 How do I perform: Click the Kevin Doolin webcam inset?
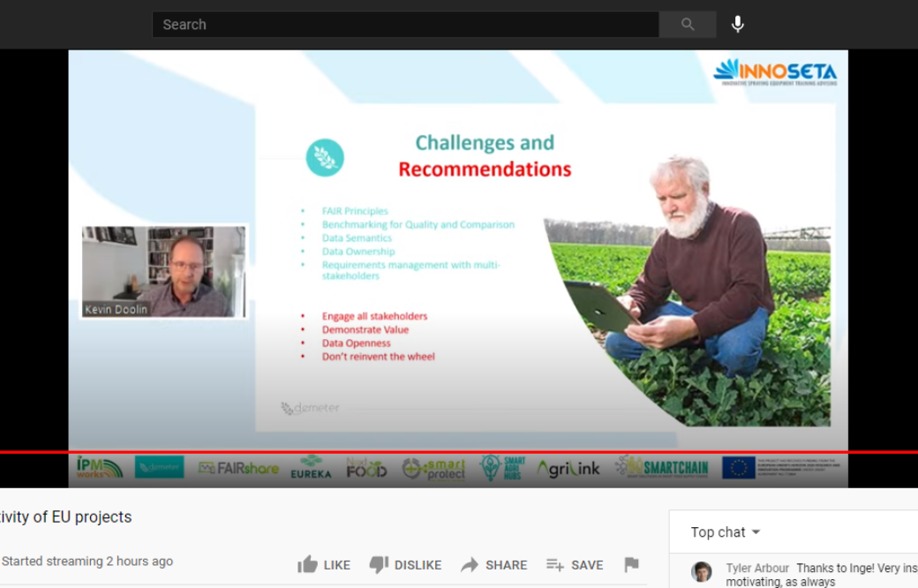pos(164,272)
